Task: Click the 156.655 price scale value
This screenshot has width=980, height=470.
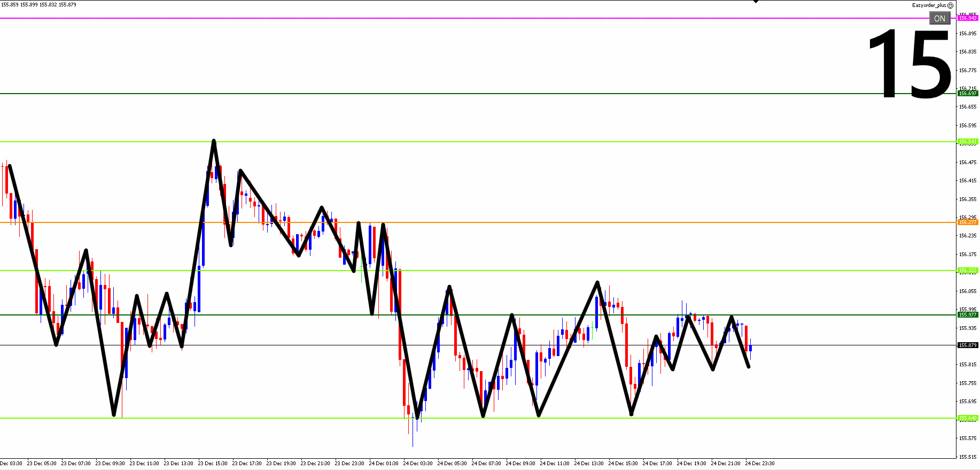Action: tap(968, 107)
